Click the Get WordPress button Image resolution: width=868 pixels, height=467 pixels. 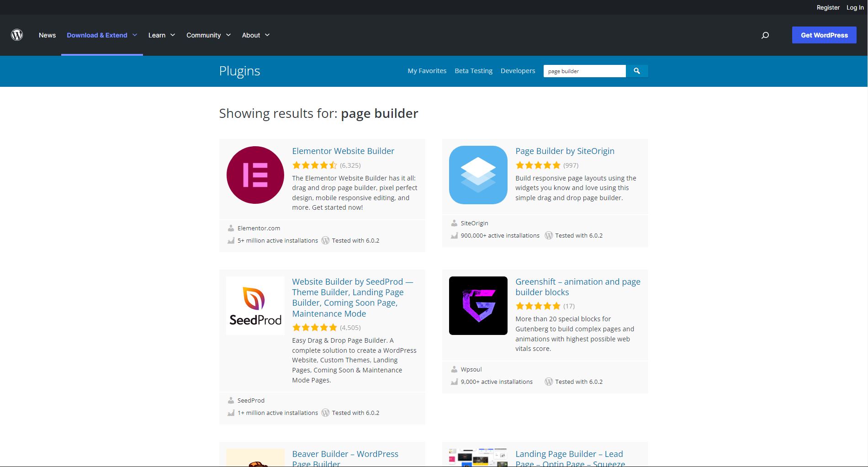pos(824,35)
